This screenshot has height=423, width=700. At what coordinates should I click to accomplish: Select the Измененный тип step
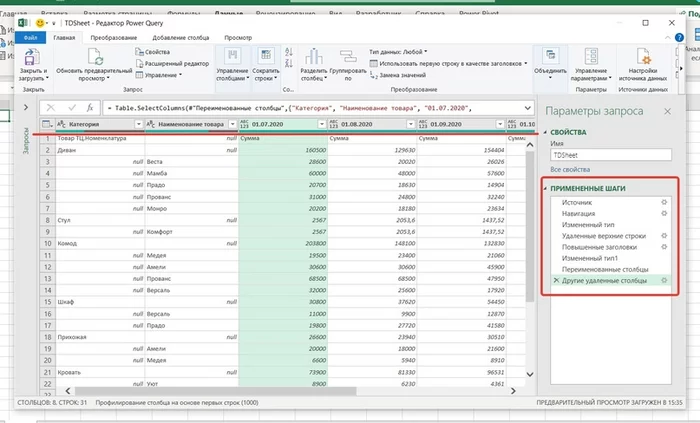point(588,224)
